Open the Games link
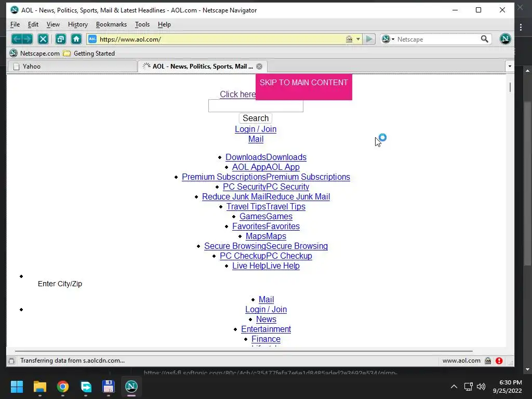 point(266,216)
